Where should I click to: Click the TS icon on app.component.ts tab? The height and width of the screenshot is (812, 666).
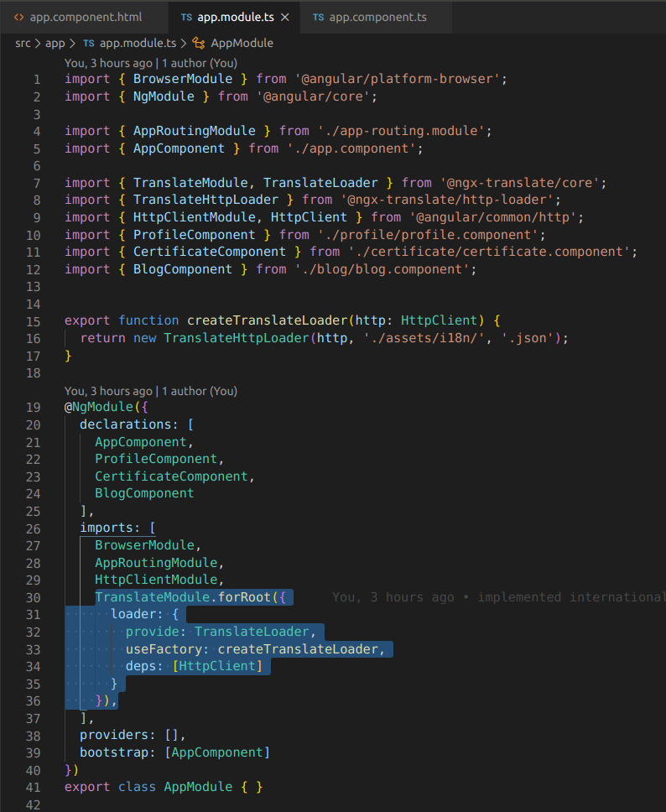(318, 17)
